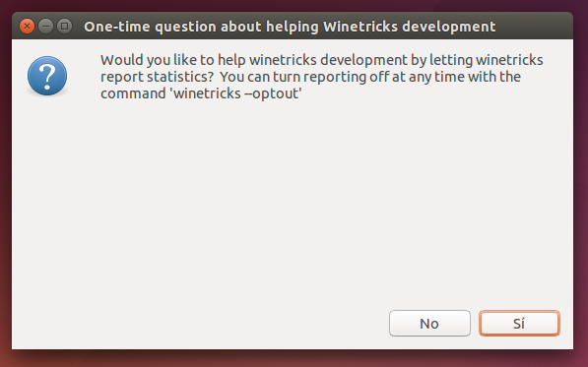This screenshot has height=367, width=588.
Task: Click the dialog title bar text
Action: click(290, 27)
